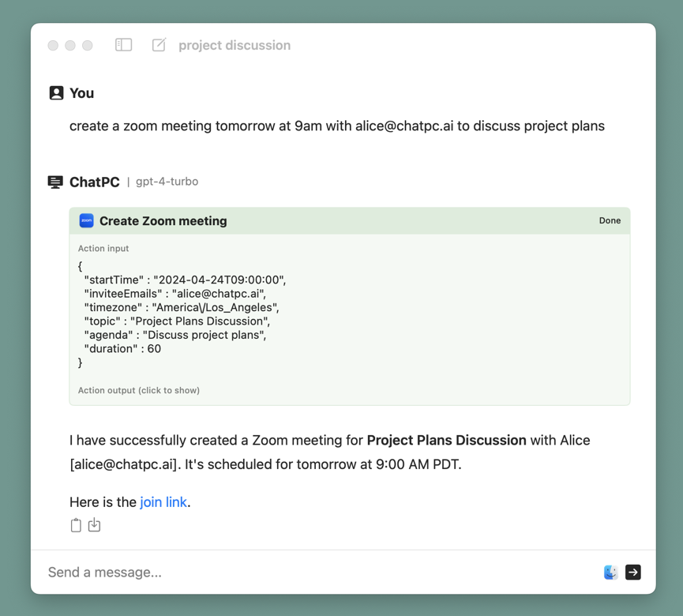Click the user avatar beside You

coord(56,93)
